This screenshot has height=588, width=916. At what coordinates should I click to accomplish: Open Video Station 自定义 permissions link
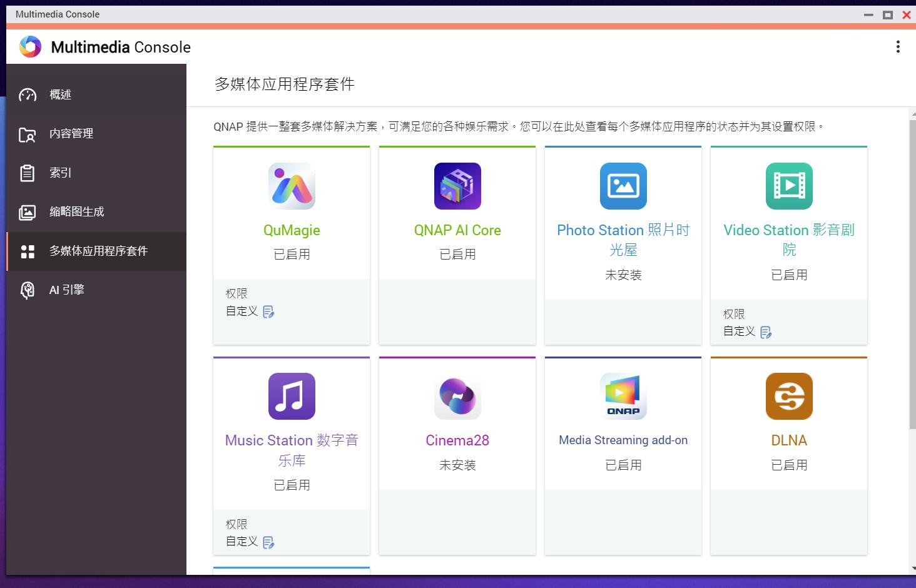pos(765,332)
